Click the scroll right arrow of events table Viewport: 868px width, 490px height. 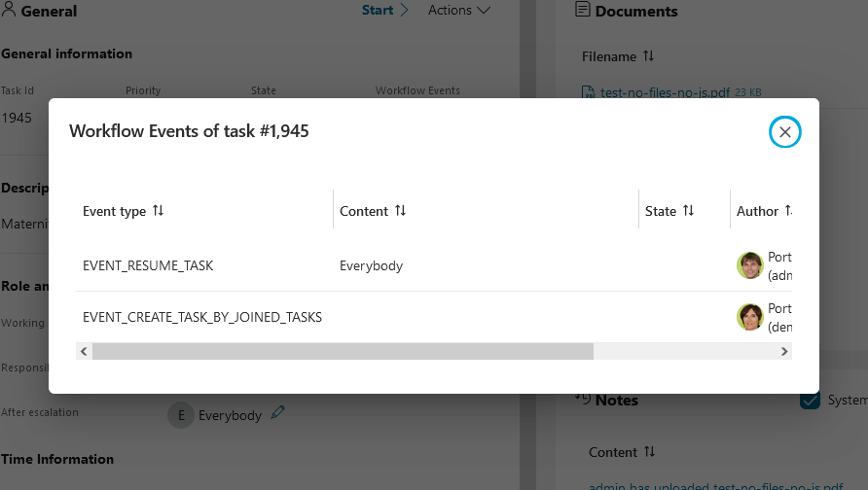[x=784, y=351]
